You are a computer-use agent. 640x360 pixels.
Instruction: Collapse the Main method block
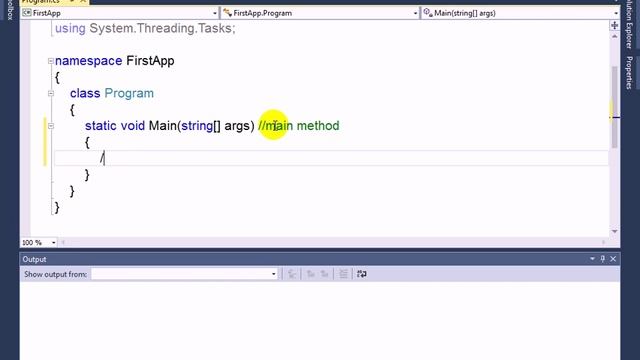click(51, 126)
